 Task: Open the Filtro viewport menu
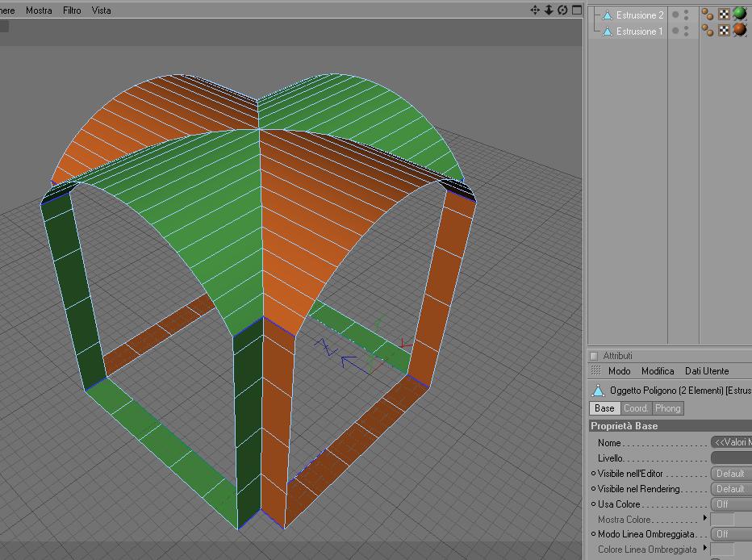click(x=72, y=10)
